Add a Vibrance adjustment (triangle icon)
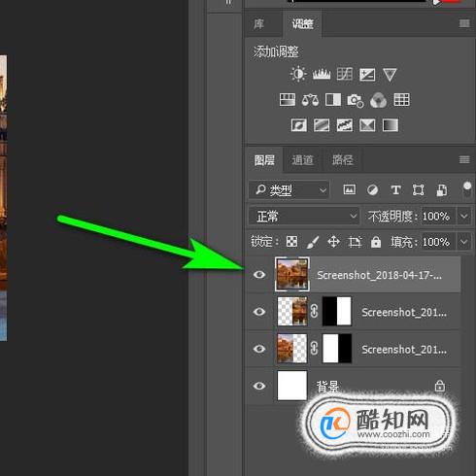This screenshot has height=476, width=476. (x=390, y=75)
